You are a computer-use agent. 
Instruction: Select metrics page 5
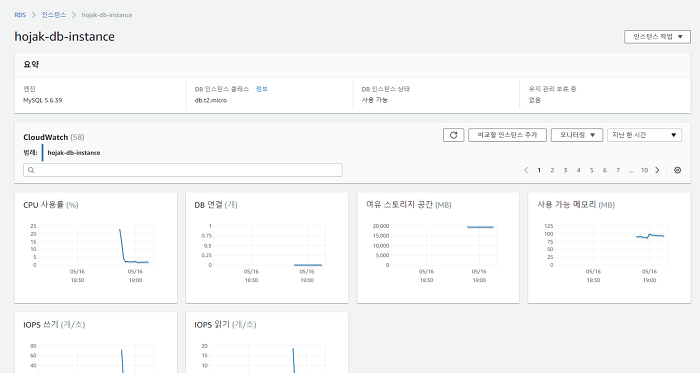pyautogui.click(x=592, y=170)
